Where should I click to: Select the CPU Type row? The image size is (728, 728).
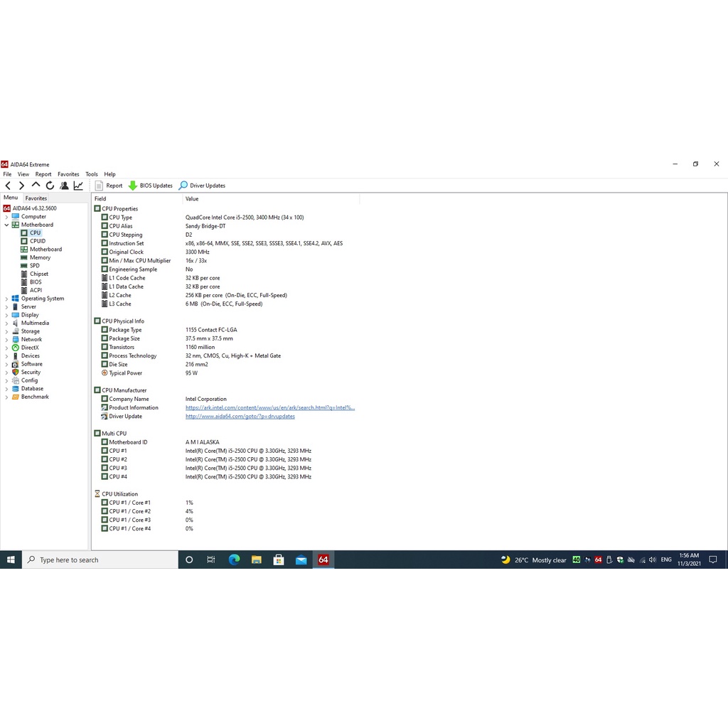tap(227, 218)
